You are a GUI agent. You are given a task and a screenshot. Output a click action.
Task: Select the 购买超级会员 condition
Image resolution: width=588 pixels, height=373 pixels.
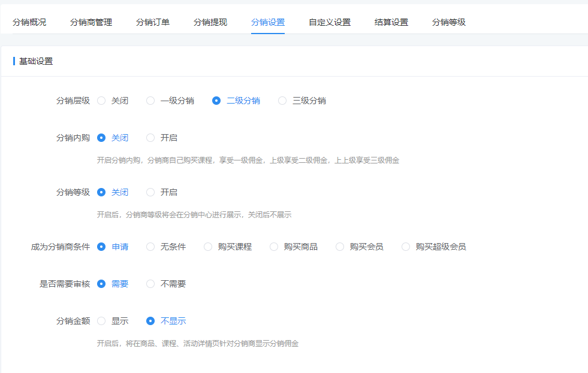434,247
